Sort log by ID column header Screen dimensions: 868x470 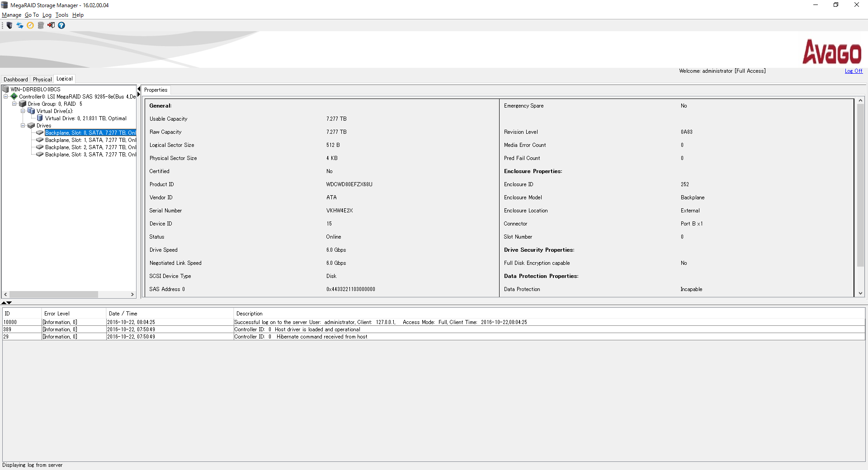pos(22,313)
